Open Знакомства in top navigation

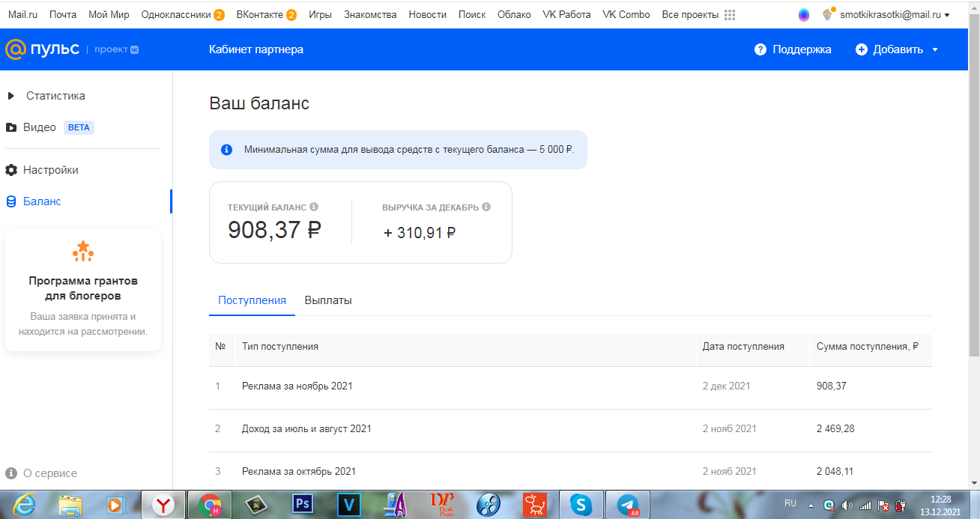point(370,14)
